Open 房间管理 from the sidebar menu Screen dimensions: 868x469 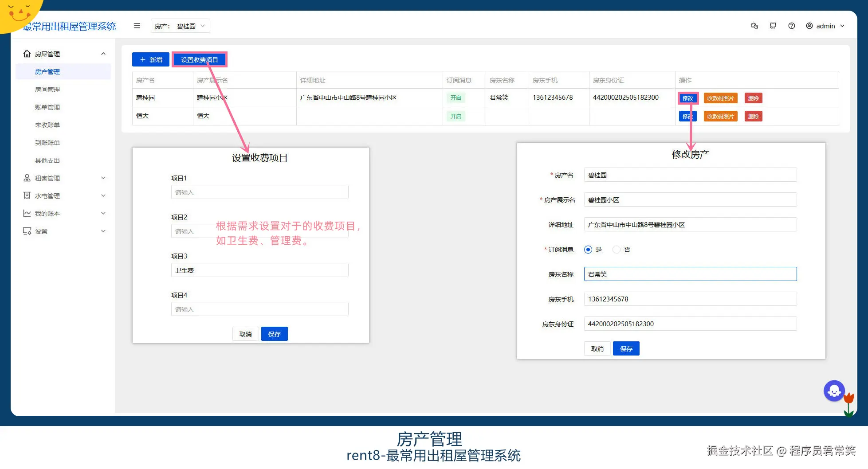[x=47, y=89]
